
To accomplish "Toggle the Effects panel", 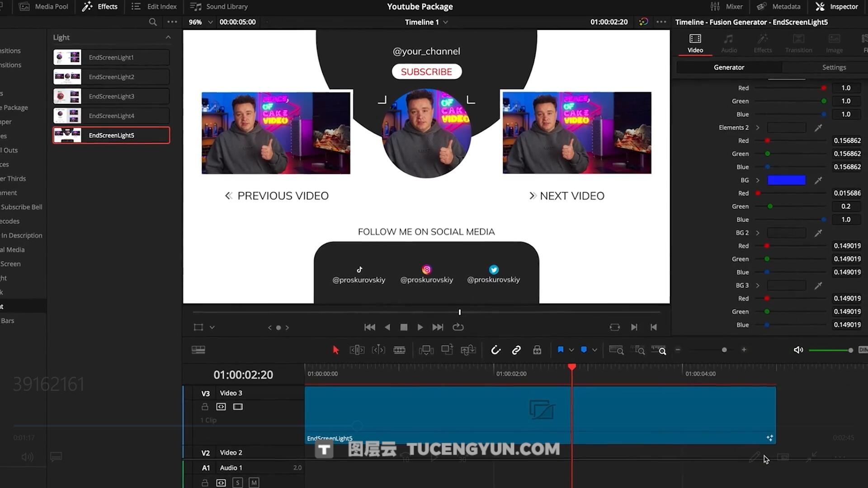I will [100, 6].
